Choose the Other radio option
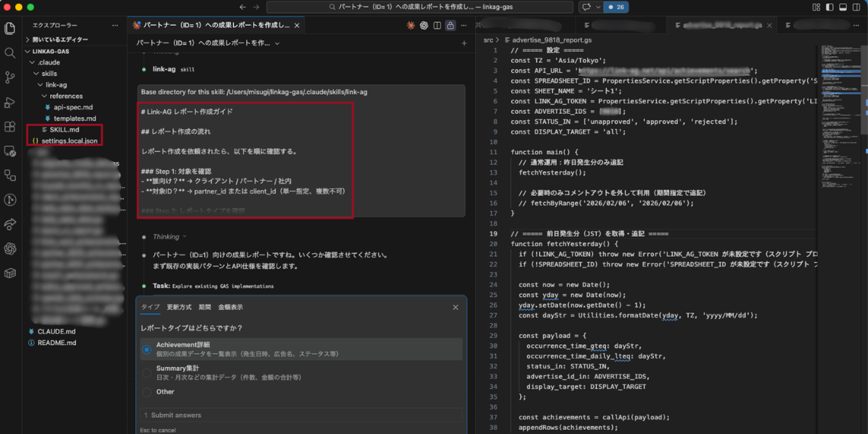 (146, 392)
